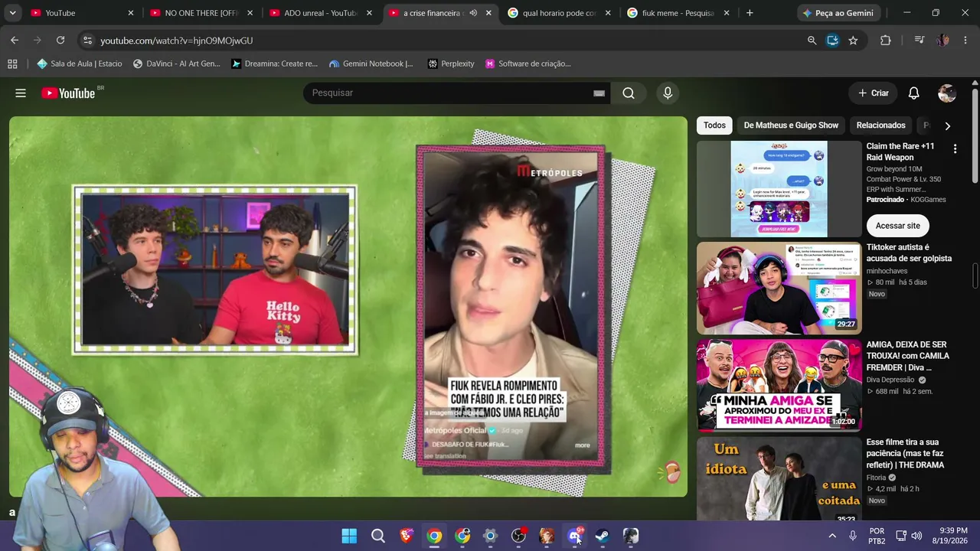Viewport: 980px width, 551px height.
Task: Mute the tab playing 'a crise financeira'
Action: 473,13
